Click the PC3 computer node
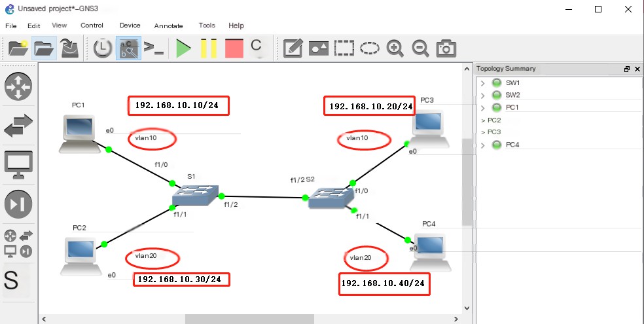Image resolution: width=644 pixels, height=324 pixels. point(429,124)
